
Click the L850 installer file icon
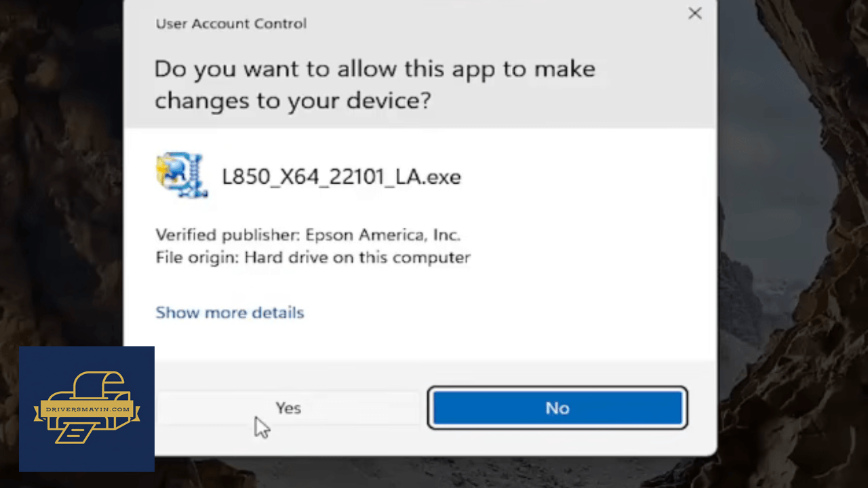(182, 175)
